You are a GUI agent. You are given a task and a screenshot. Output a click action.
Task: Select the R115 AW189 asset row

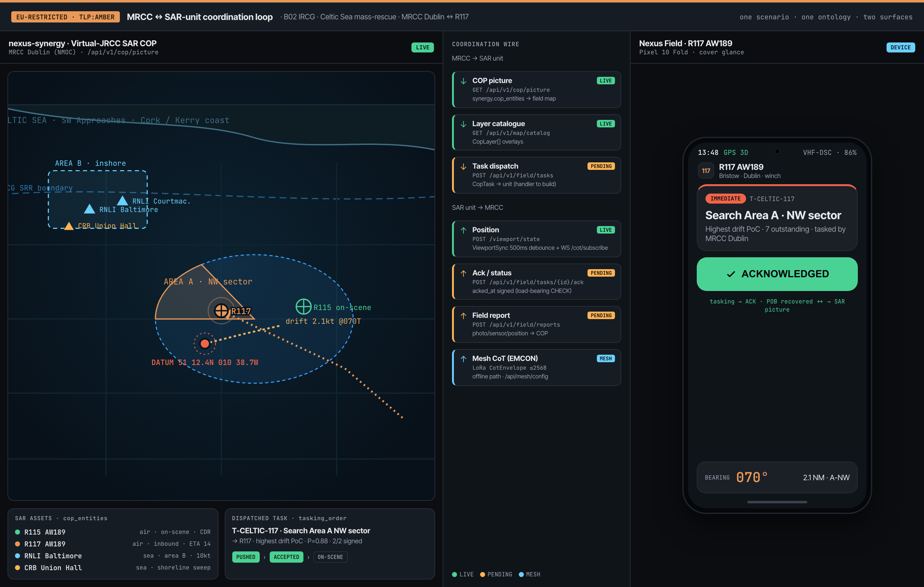point(113,532)
